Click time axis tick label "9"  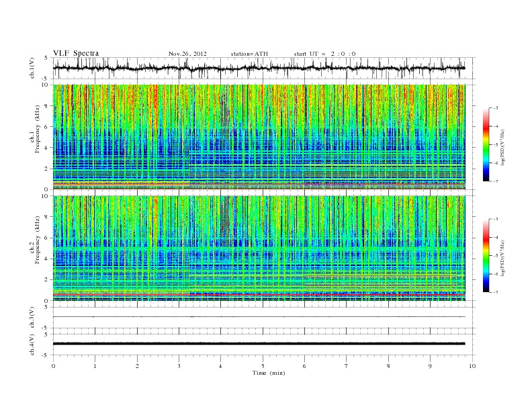[430, 366]
